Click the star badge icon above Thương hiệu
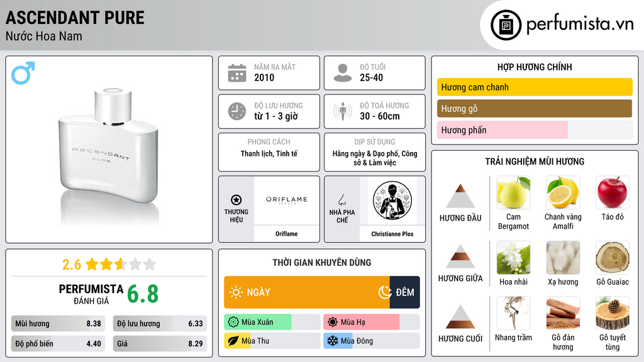This screenshot has width=644, height=362. [x=236, y=200]
